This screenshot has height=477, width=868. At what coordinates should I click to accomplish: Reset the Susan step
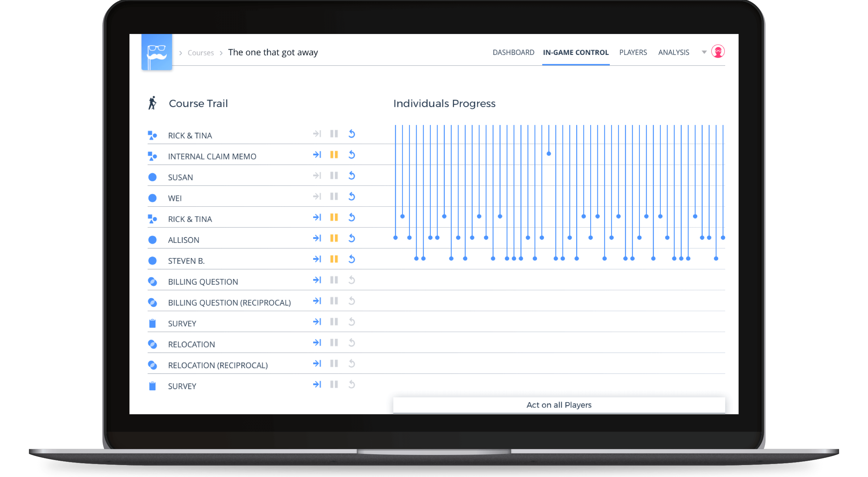pyautogui.click(x=352, y=176)
